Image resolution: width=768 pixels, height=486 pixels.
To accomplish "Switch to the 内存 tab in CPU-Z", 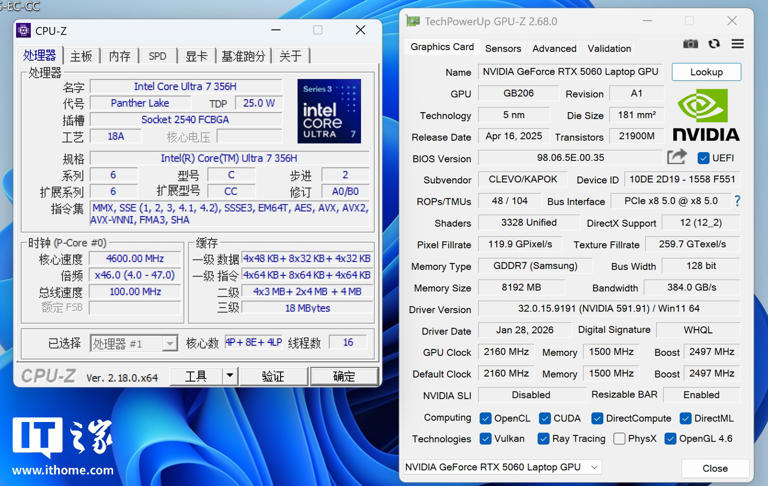I will [119, 56].
